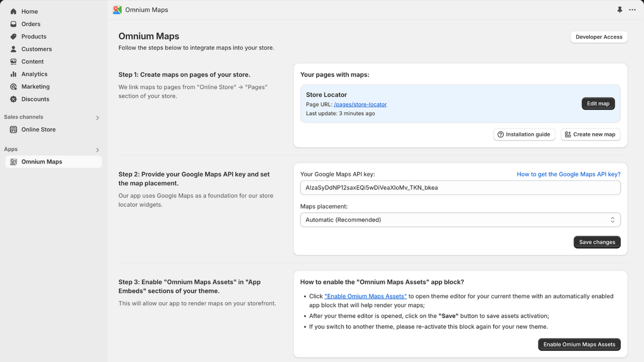644x362 pixels.
Task: Click the "Enable Omium Maps Assets" inline link
Action: (366, 297)
